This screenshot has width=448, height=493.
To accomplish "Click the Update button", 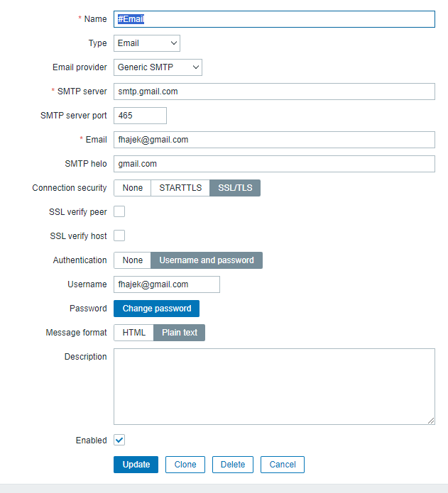I will pyautogui.click(x=136, y=465).
